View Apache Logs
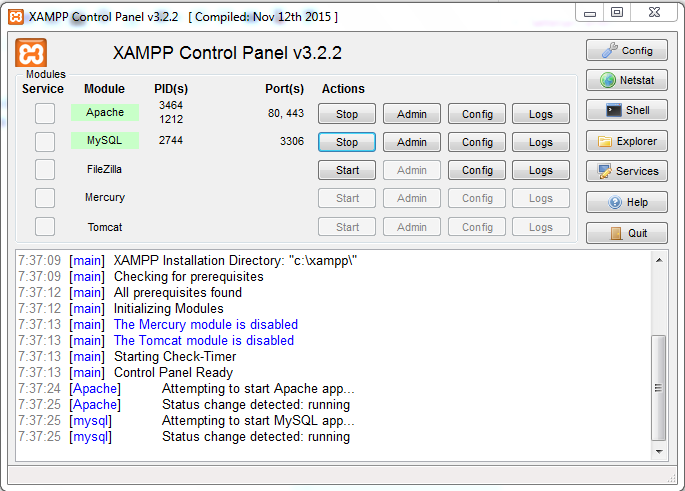This screenshot has width=685, height=491. [541, 114]
